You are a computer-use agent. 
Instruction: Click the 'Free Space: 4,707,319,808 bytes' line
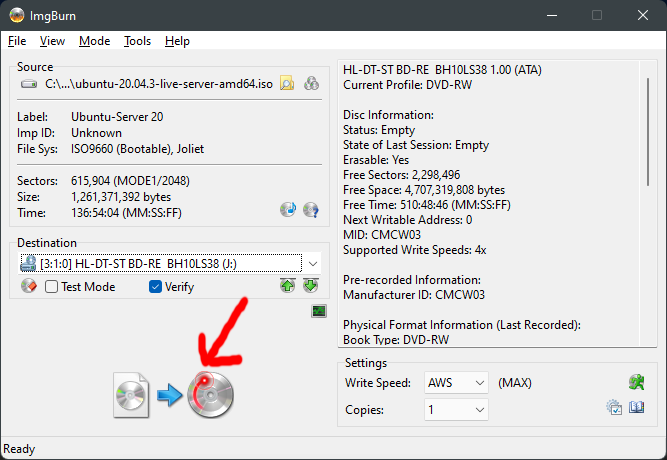pos(424,190)
